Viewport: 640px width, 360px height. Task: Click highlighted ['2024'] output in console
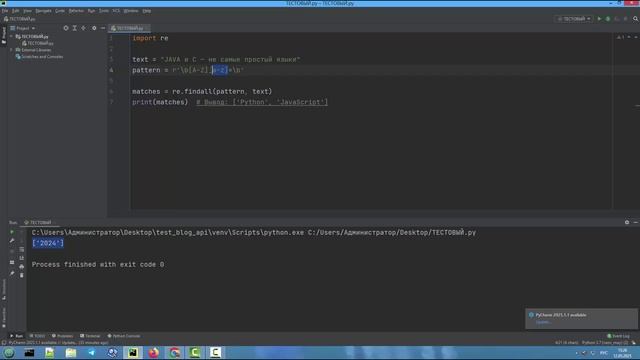tap(48, 243)
